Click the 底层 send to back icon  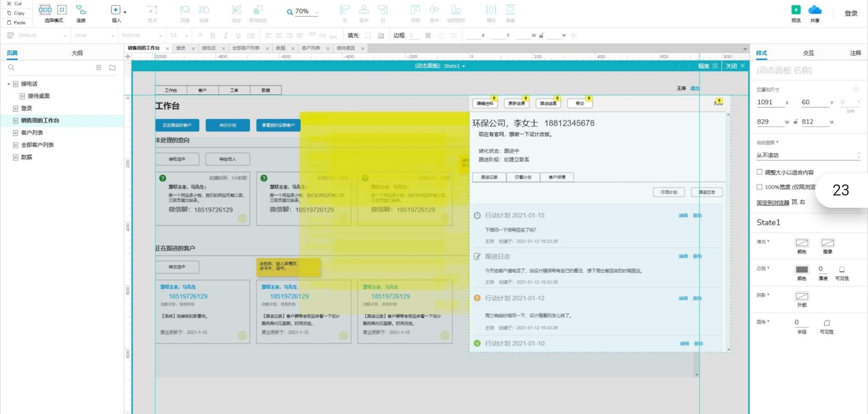pyautogui.click(x=204, y=10)
